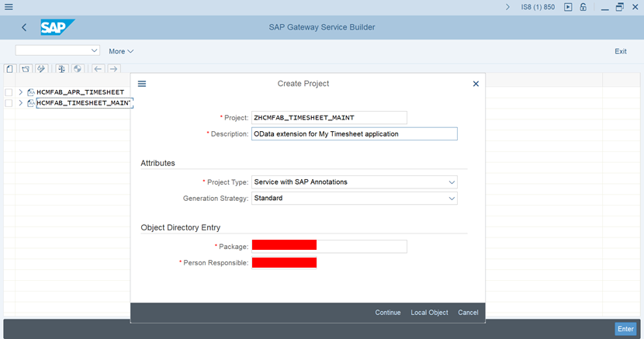
Task: Open the Project Type dropdown
Action: [452, 182]
